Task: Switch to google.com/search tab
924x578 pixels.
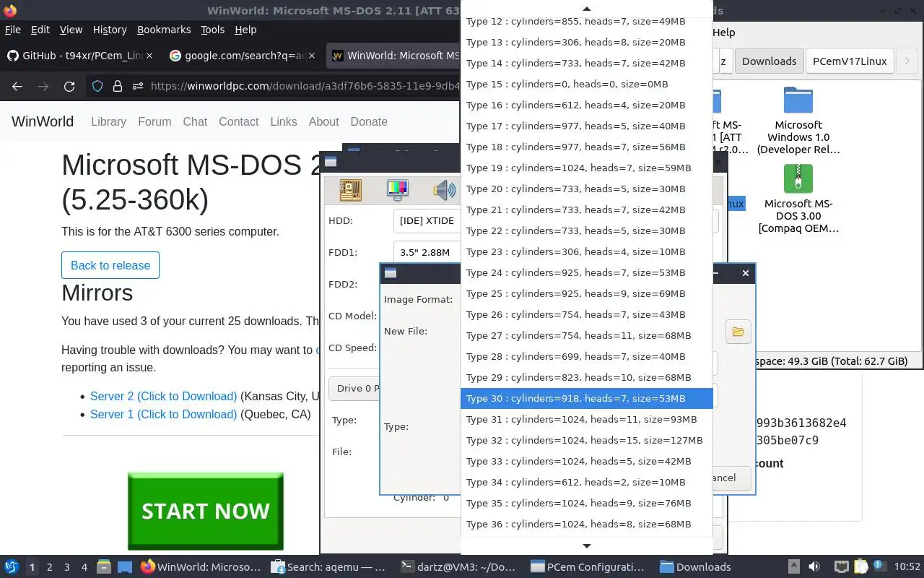Action: pos(243,56)
